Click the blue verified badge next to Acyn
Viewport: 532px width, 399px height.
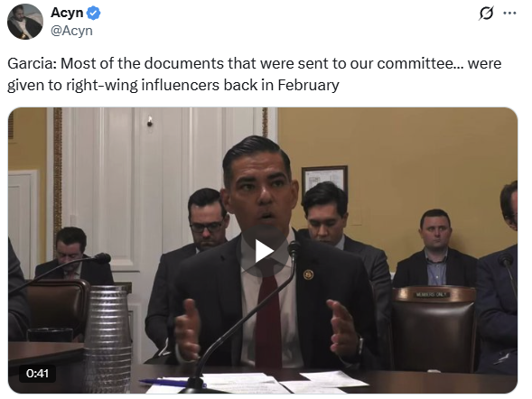tap(93, 14)
